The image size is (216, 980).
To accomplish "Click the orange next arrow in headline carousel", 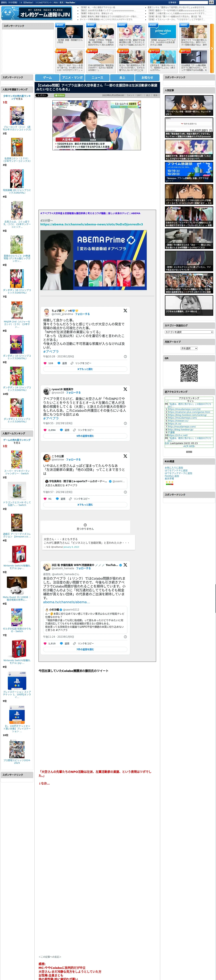I will click(x=212, y=48).
